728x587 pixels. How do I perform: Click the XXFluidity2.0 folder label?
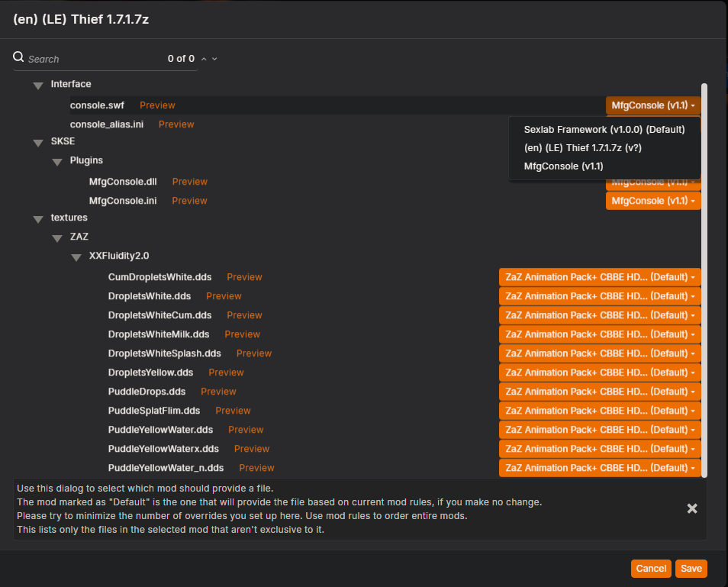(119, 256)
